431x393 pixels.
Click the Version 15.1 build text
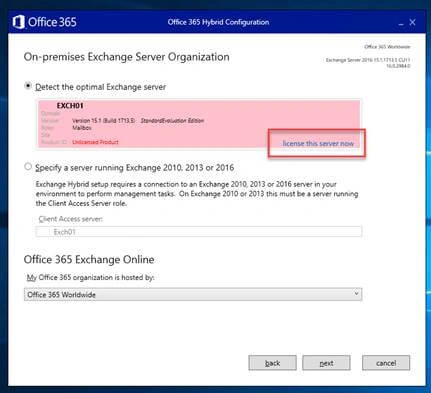(104, 121)
